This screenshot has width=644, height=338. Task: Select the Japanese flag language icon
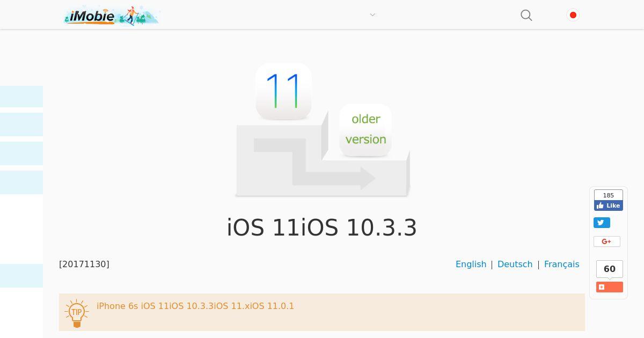[573, 15]
